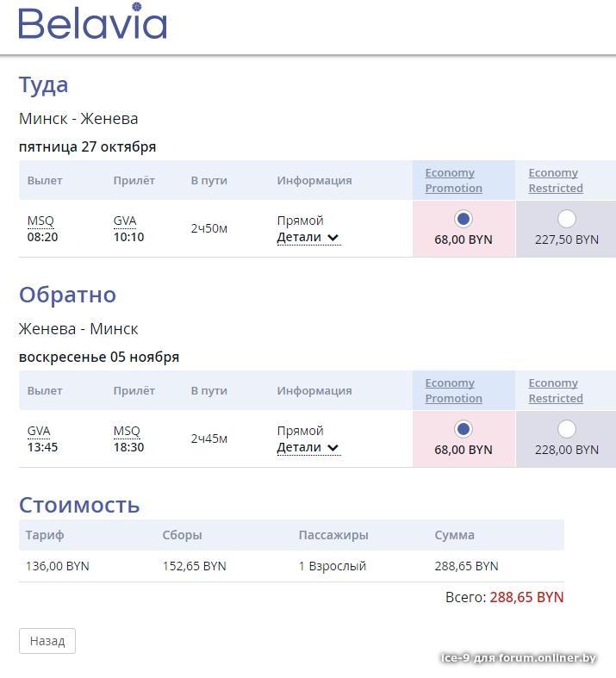Select outbound Economy Restricted 227,50 BYN fare
This screenshot has width=616, height=678.
tap(566, 219)
